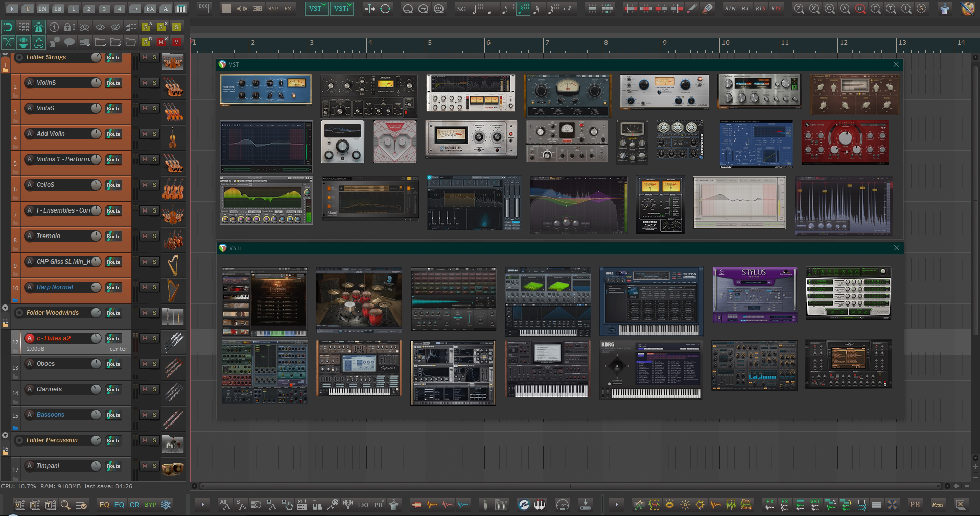Mute the ViolinS track
980x516 pixels.
[145, 83]
